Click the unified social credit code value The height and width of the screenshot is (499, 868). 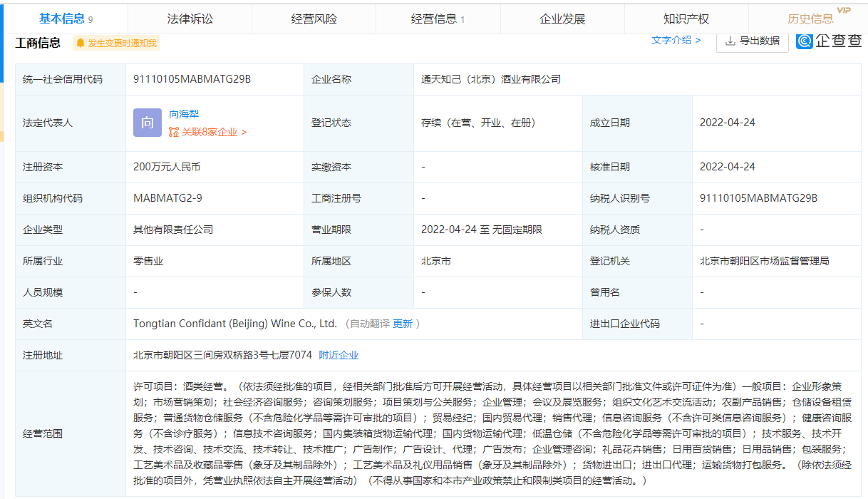click(x=192, y=79)
